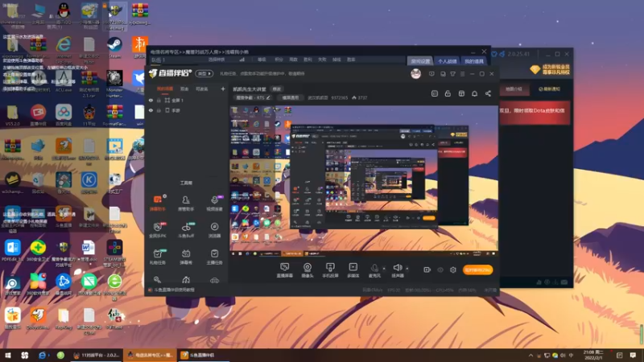644x362 pixels.
Task: Open the Windows Start menu
Action: coord(8,355)
